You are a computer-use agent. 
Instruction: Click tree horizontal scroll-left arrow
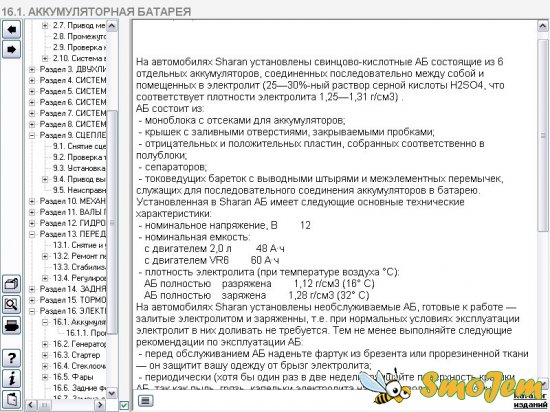coord(31,405)
